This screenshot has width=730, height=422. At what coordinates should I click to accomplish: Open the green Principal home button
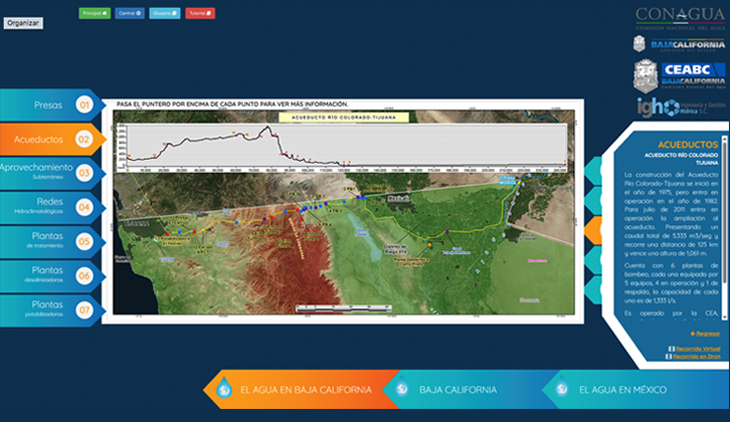pyautogui.click(x=95, y=13)
